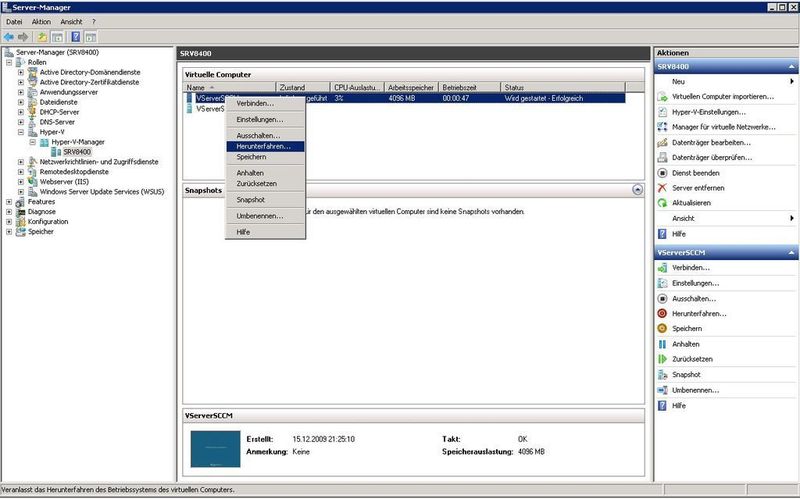Click the Dienst beenden stop icon
The width and height of the screenshot is (800, 499).
click(662, 173)
